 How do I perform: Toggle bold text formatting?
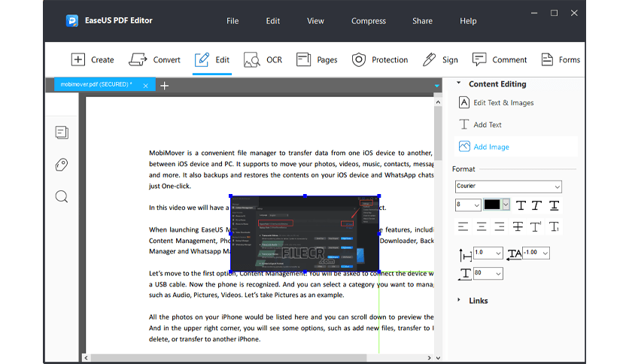point(521,205)
